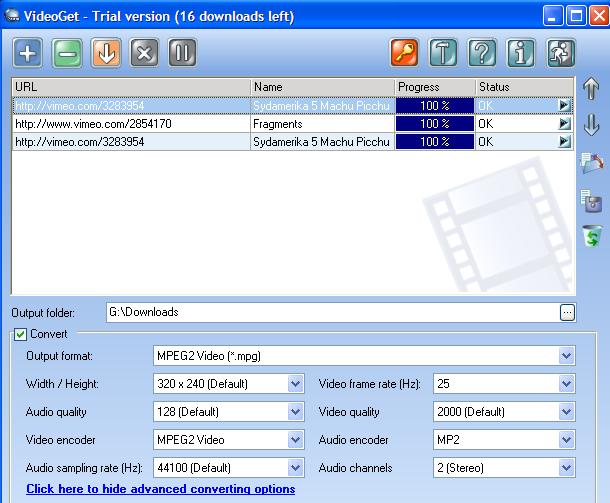The image size is (610, 503).
Task: Maximize the VideoGet window
Action: point(576,16)
